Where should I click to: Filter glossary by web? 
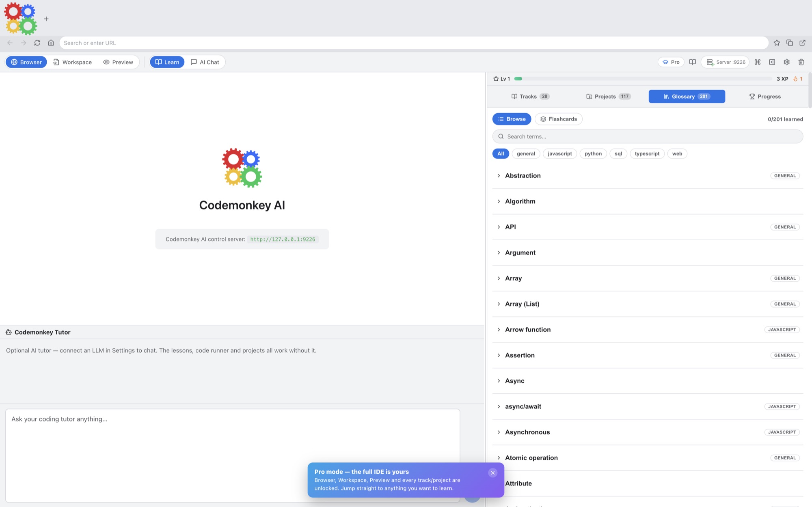[x=677, y=153]
